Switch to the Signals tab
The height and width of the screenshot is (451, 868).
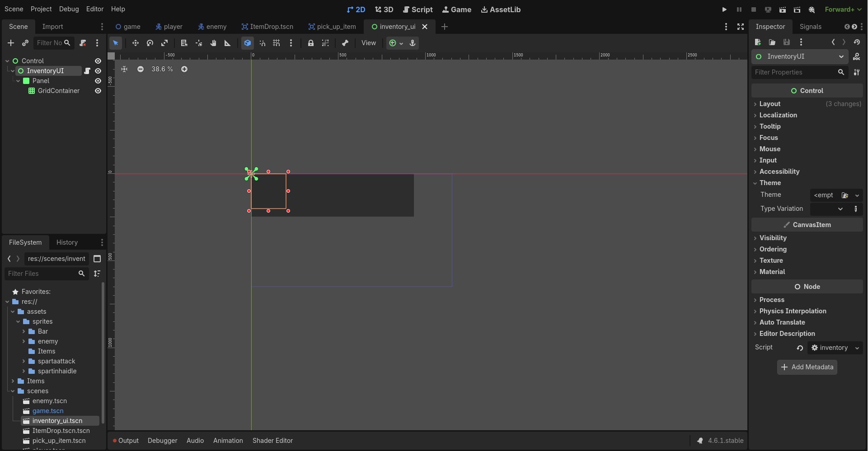tap(810, 27)
